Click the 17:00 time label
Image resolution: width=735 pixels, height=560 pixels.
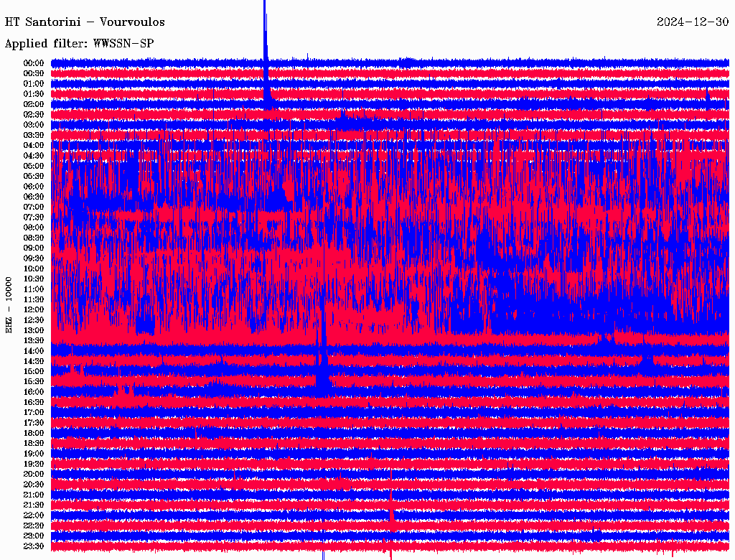tap(34, 412)
